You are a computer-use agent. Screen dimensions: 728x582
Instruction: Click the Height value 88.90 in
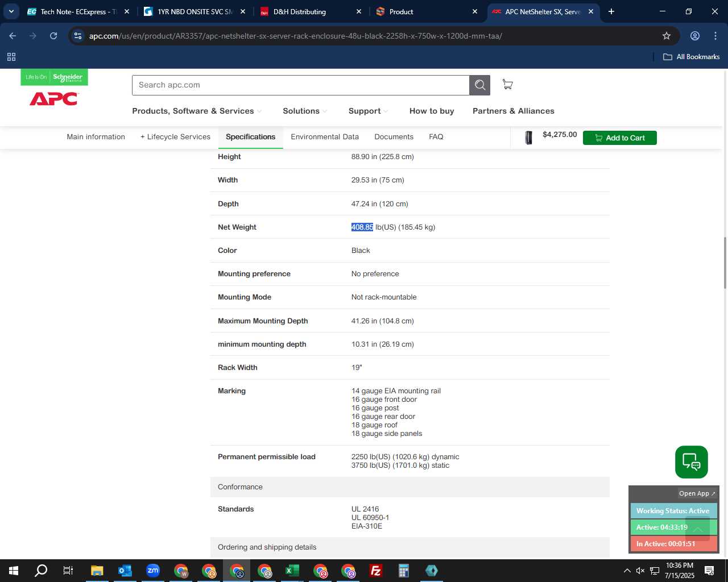tap(383, 157)
